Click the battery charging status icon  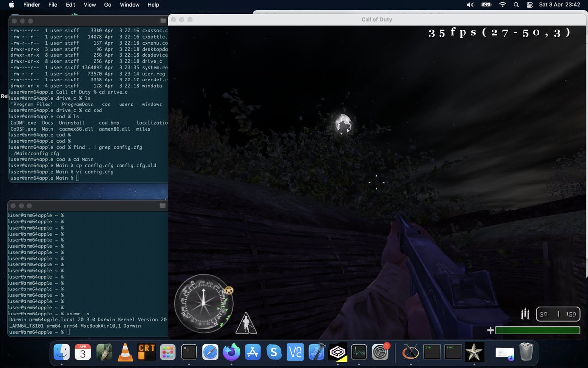tap(486, 5)
